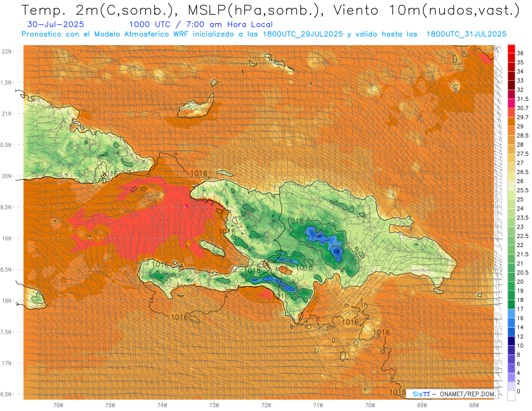
Task: Click the '17' value on the temperature legend
Action: 520,309
